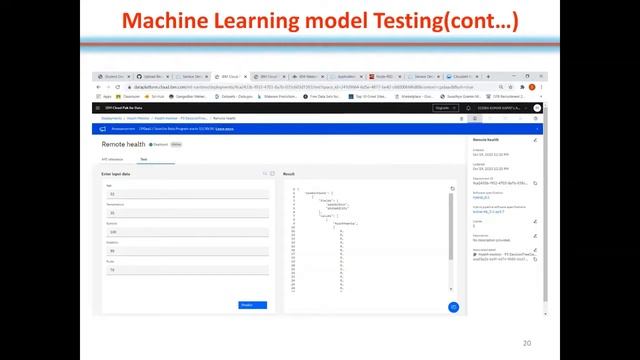
Task: Close the active IBM Cloud browser tab
Action: [x=245, y=77]
